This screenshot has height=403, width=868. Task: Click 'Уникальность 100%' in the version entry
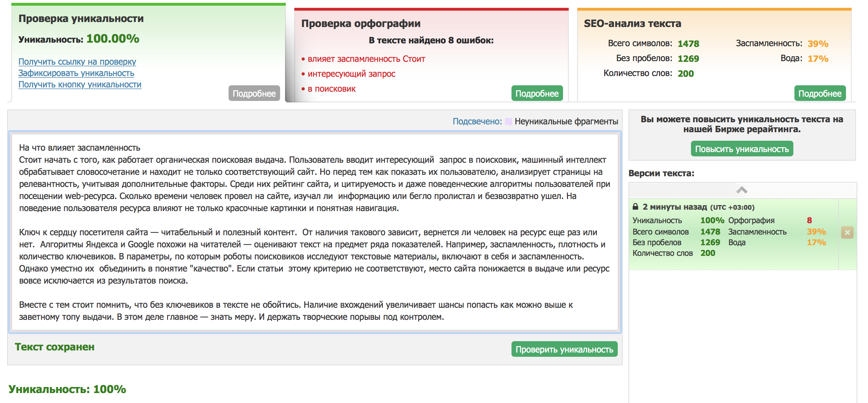coord(678,220)
